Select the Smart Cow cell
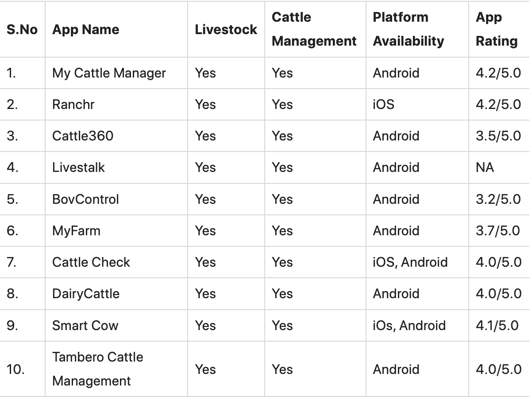532x397 pixels. pos(85,326)
